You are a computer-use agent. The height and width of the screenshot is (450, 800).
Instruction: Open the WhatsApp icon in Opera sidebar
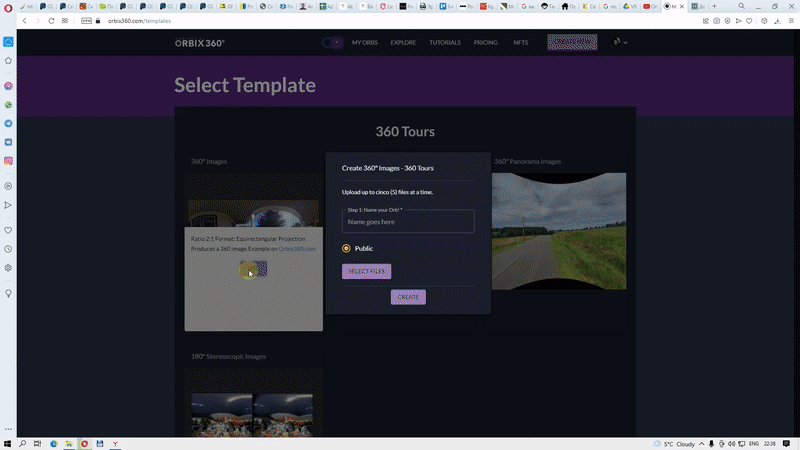[x=8, y=105]
